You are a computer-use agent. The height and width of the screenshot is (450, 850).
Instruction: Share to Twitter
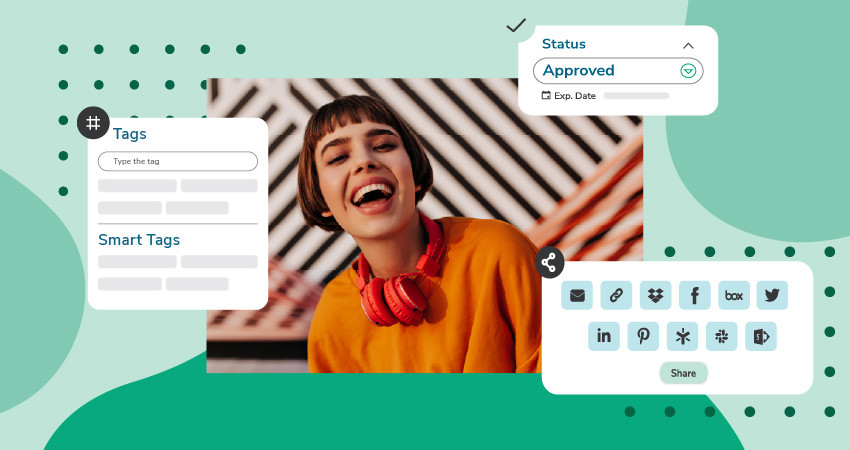pyautogui.click(x=772, y=295)
